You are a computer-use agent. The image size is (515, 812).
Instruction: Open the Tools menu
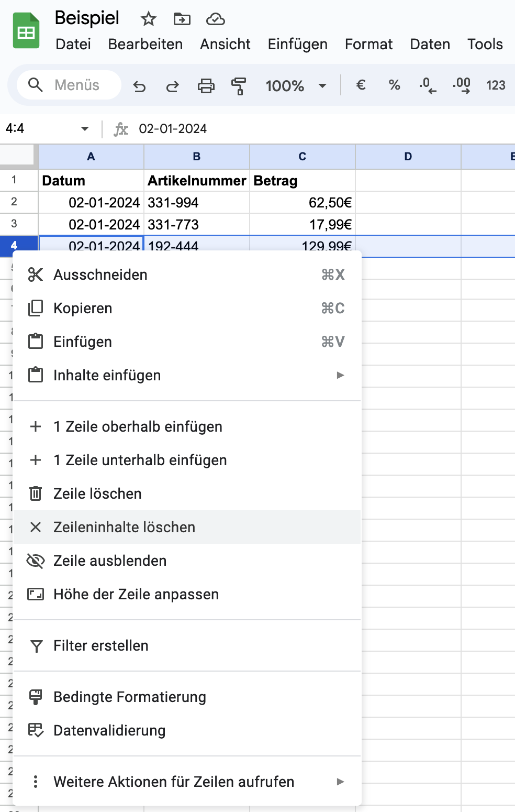click(485, 44)
